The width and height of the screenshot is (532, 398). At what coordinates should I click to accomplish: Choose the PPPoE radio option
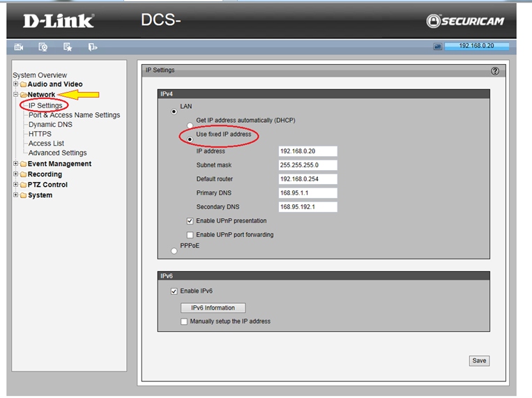coord(174,251)
